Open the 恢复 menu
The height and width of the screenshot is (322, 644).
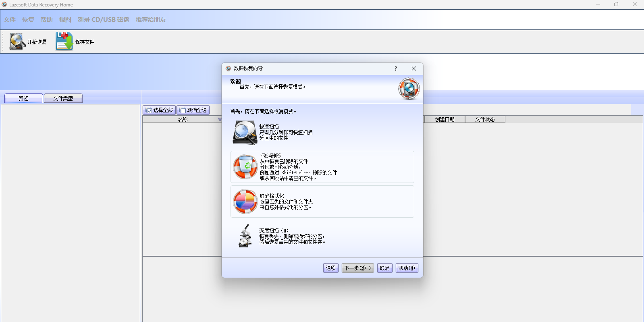coord(28,20)
